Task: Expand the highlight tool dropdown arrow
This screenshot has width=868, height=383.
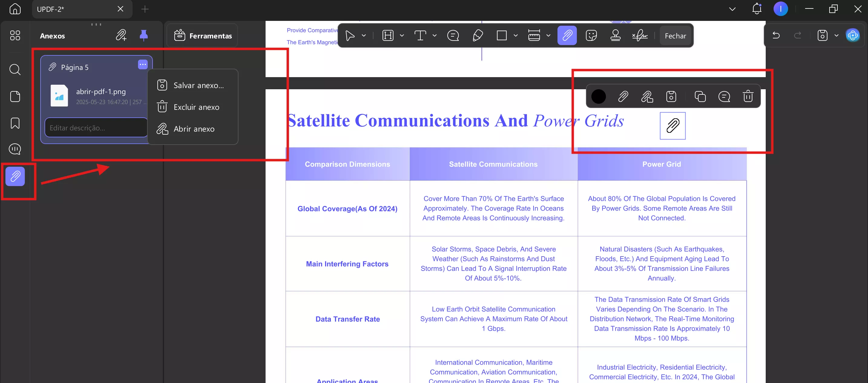Action: coord(402,35)
